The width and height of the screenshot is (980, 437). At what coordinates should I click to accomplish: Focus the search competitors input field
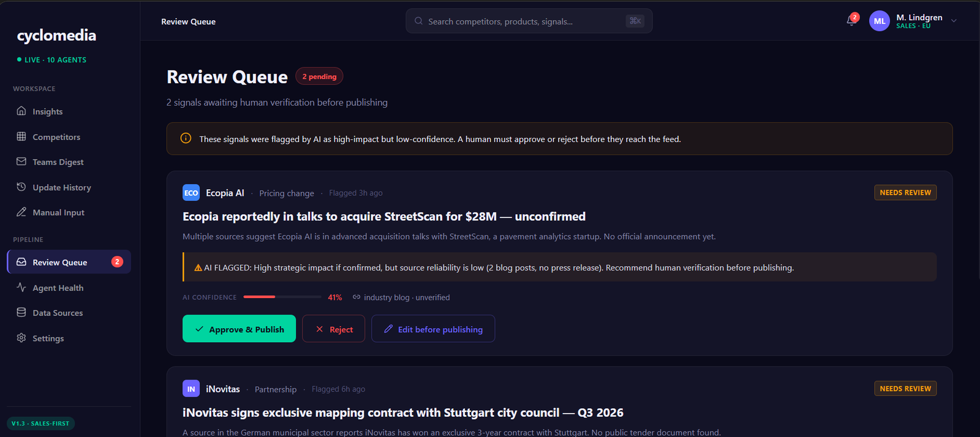point(529,21)
